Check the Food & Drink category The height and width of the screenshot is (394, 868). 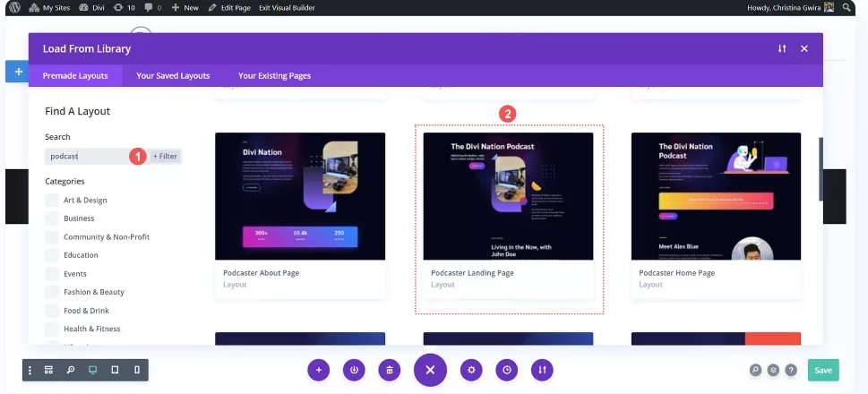(x=51, y=311)
